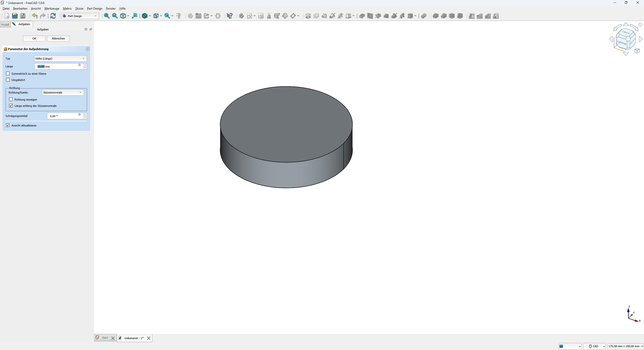
Task: Click the What's This help cursor icon
Action: [229, 16]
